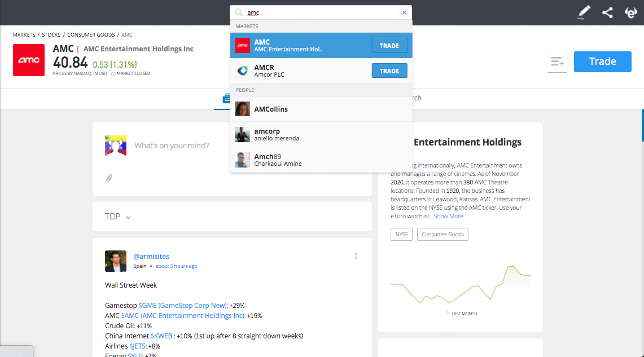
Task: Click AMC breadcrumb item
Action: click(x=127, y=35)
